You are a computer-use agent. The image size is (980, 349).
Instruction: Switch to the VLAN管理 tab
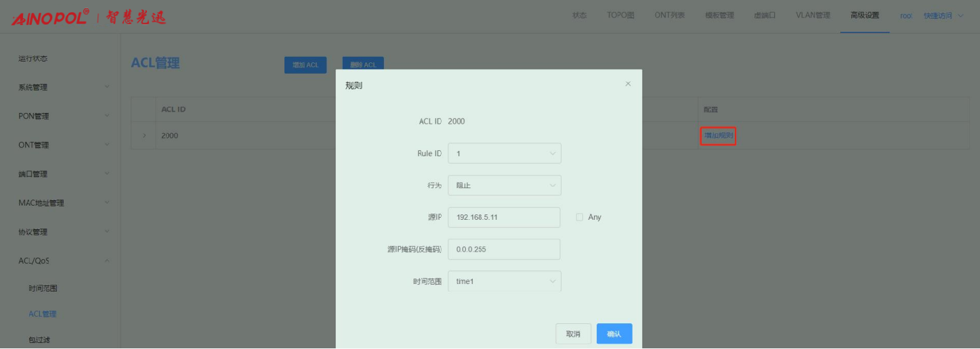(x=813, y=16)
